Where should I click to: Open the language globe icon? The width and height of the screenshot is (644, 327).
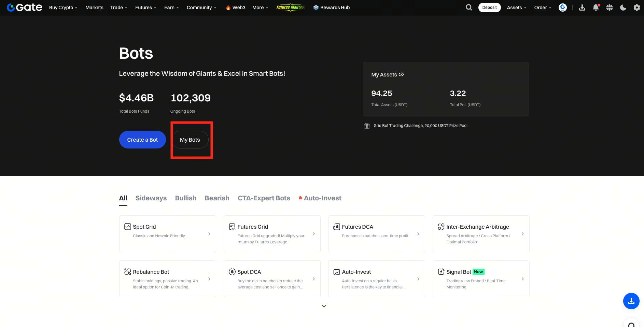click(610, 8)
